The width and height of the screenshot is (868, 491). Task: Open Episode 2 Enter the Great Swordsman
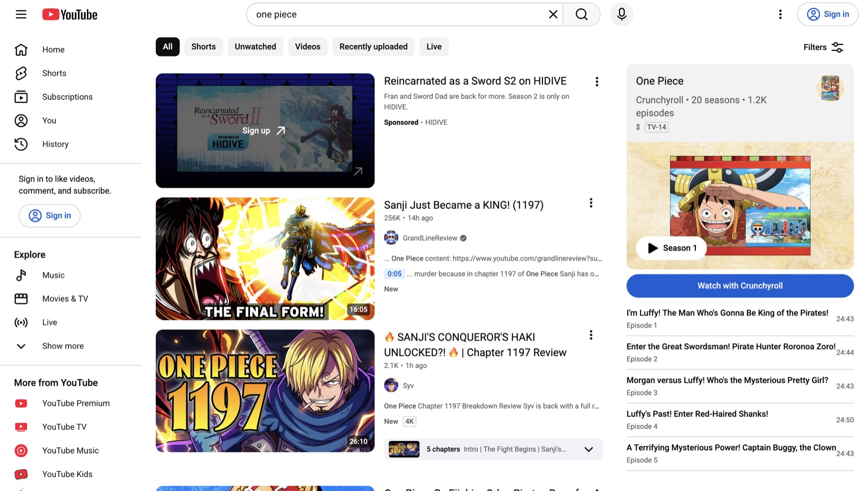[x=740, y=352]
